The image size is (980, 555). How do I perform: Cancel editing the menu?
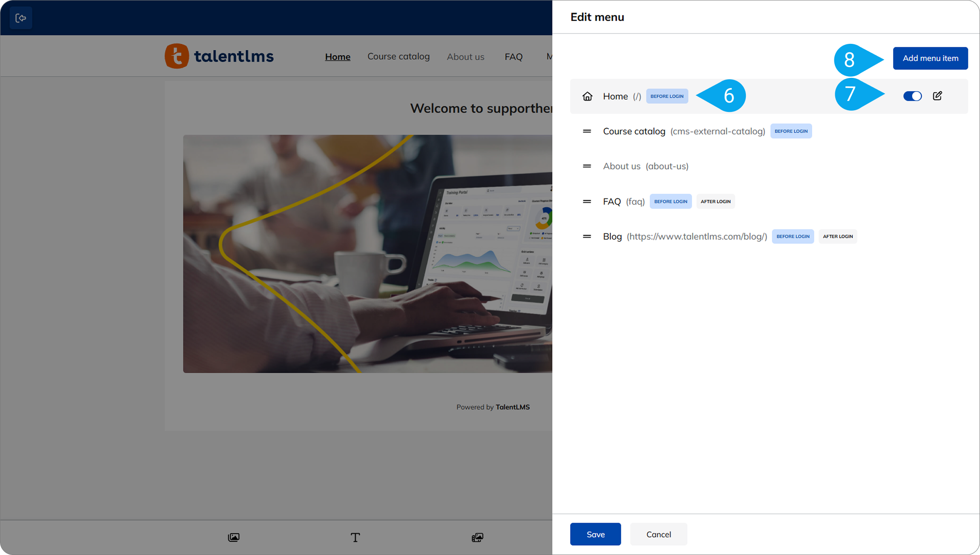point(658,534)
